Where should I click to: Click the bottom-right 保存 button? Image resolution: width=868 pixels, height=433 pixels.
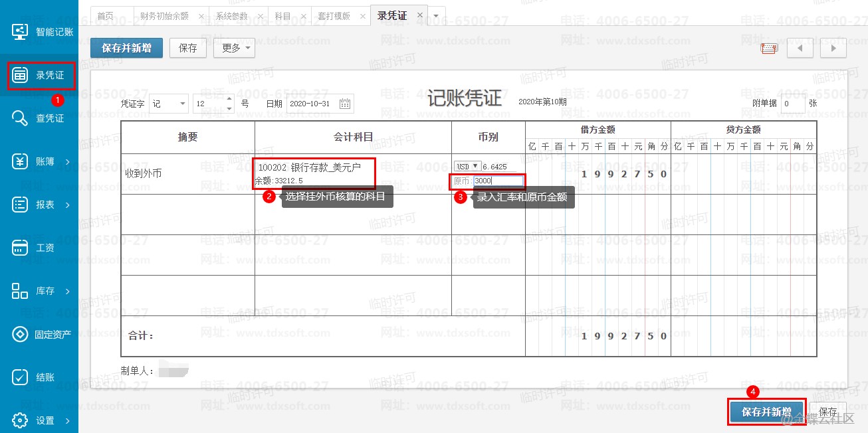(827, 412)
